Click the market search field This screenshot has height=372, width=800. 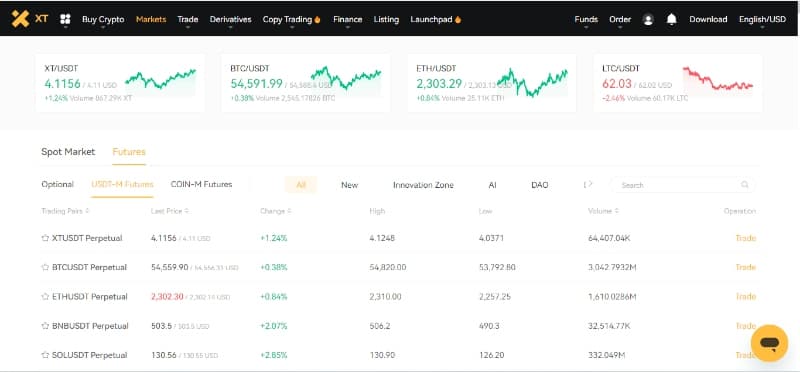(682, 185)
